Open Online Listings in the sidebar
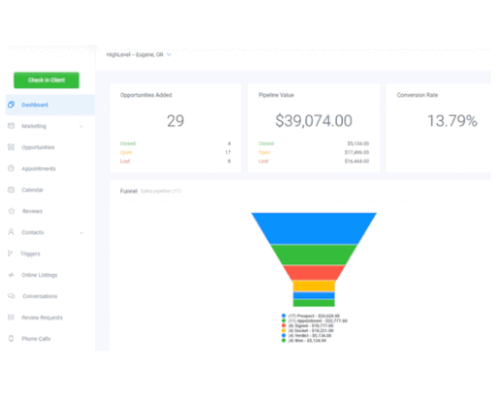The height and width of the screenshot is (400, 500). [39, 275]
